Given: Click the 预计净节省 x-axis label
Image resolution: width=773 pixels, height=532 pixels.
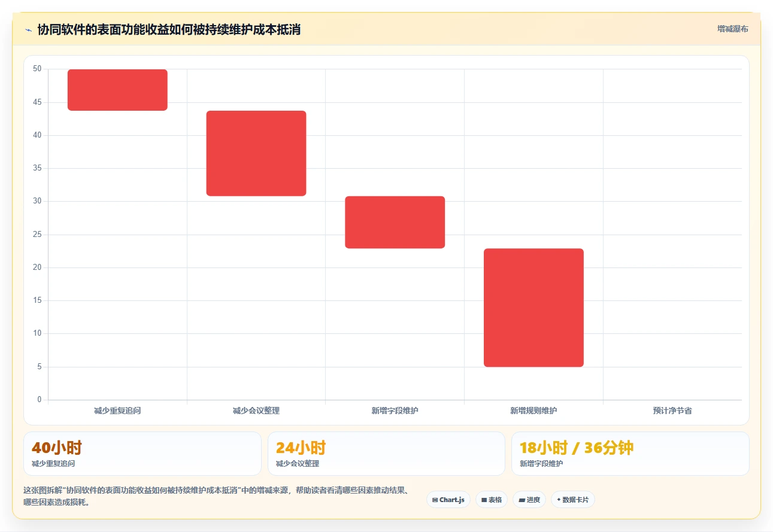Looking at the screenshot, I should [672, 411].
